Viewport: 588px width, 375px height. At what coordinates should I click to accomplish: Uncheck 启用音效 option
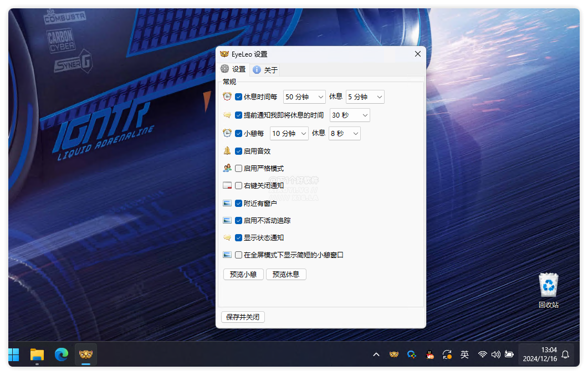click(238, 151)
